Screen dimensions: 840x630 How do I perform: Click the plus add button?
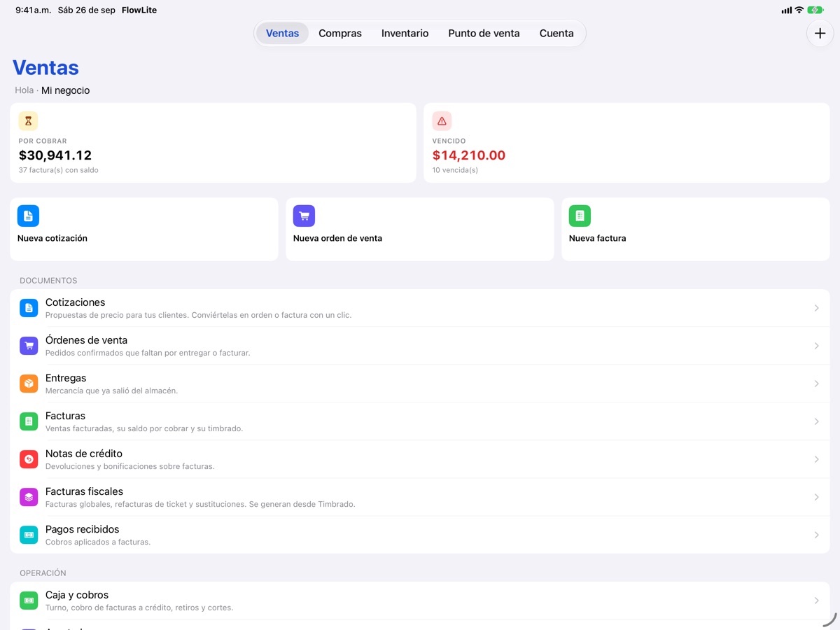tap(820, 34)
